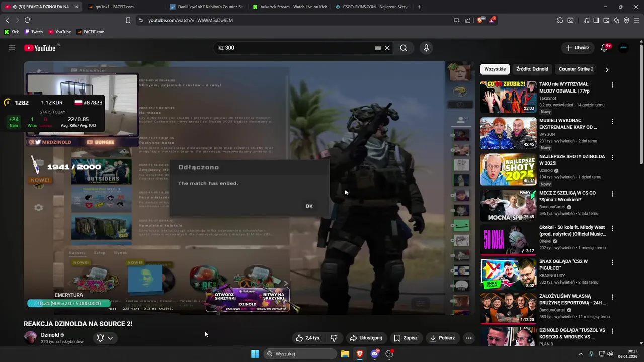Screen dimensions: 644x362
Task: Clear the search query with X
Action: [387, 48]
